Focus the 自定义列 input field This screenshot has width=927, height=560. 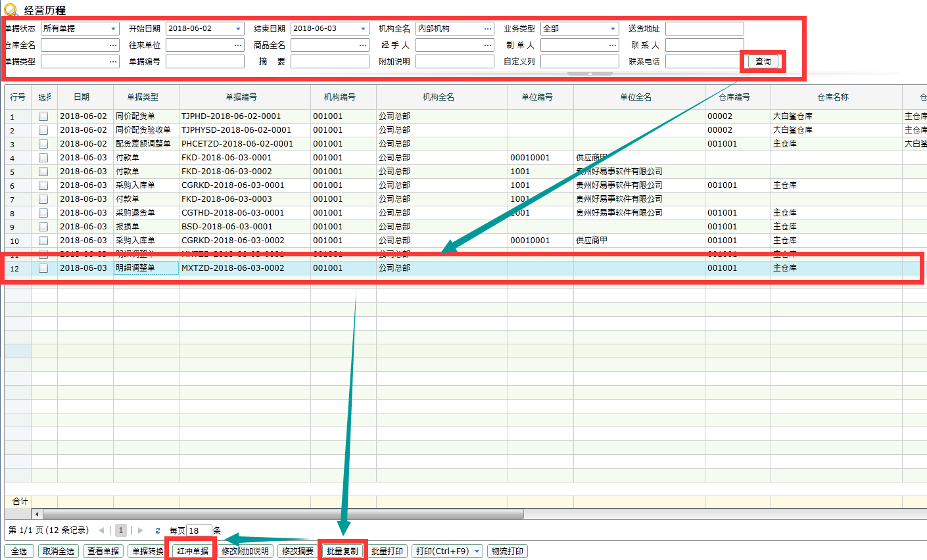coord(580,62)
